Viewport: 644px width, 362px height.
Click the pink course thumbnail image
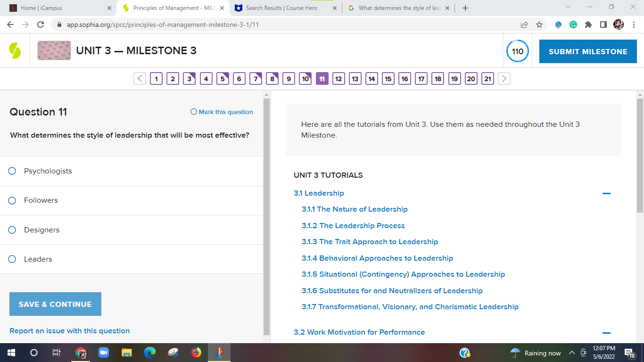tap(54, 50)
